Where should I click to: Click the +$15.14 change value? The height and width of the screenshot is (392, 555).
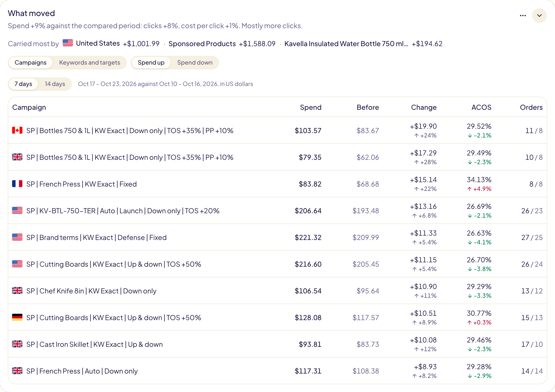pyautogui.click(x=423, y=180)
